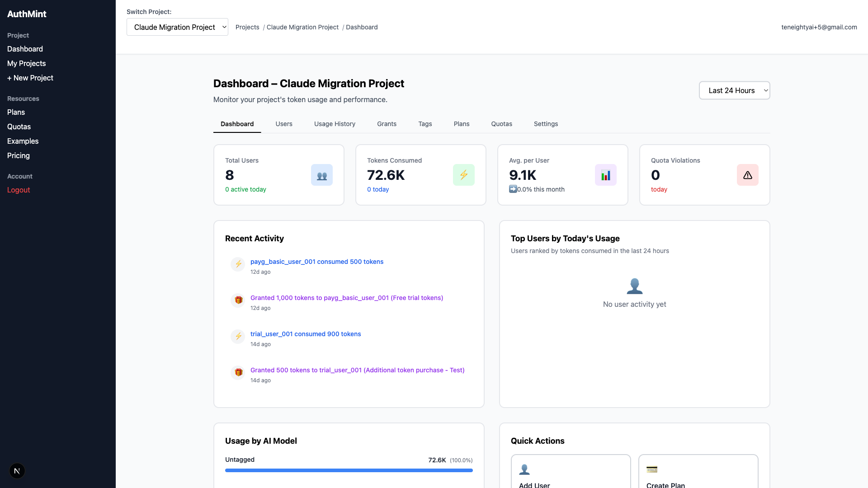
Task: Switch to the Plans tab
Action: point(462,124)
